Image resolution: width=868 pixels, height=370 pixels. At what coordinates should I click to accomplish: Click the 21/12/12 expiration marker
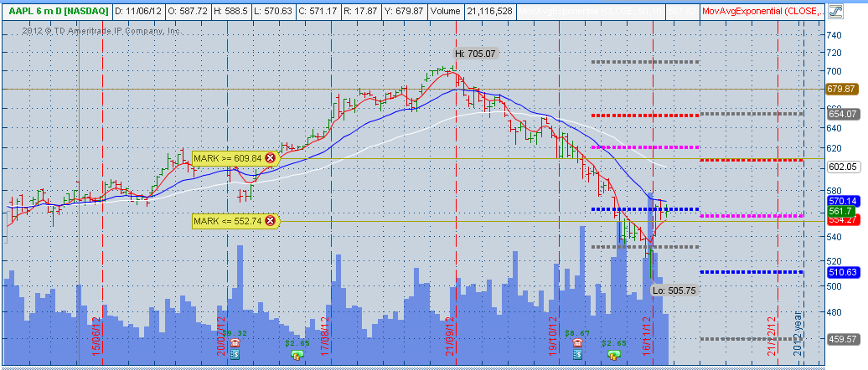[x=772, y=337]
